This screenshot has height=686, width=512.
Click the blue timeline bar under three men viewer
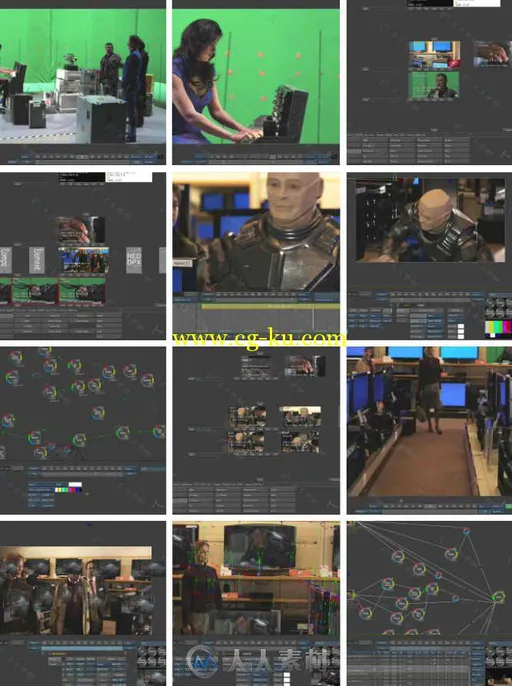pyautogui.click(x=82, y=648)
